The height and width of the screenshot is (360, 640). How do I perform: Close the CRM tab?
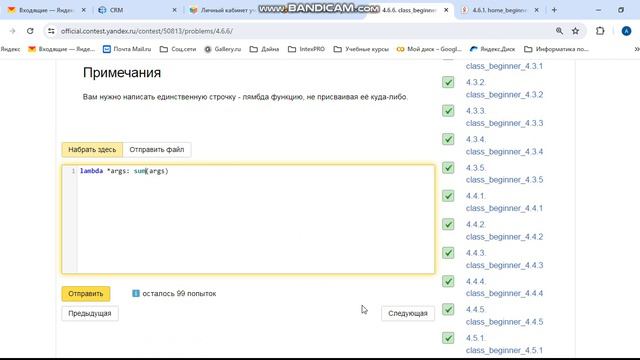pyautogui.click(x=174, y=10)
